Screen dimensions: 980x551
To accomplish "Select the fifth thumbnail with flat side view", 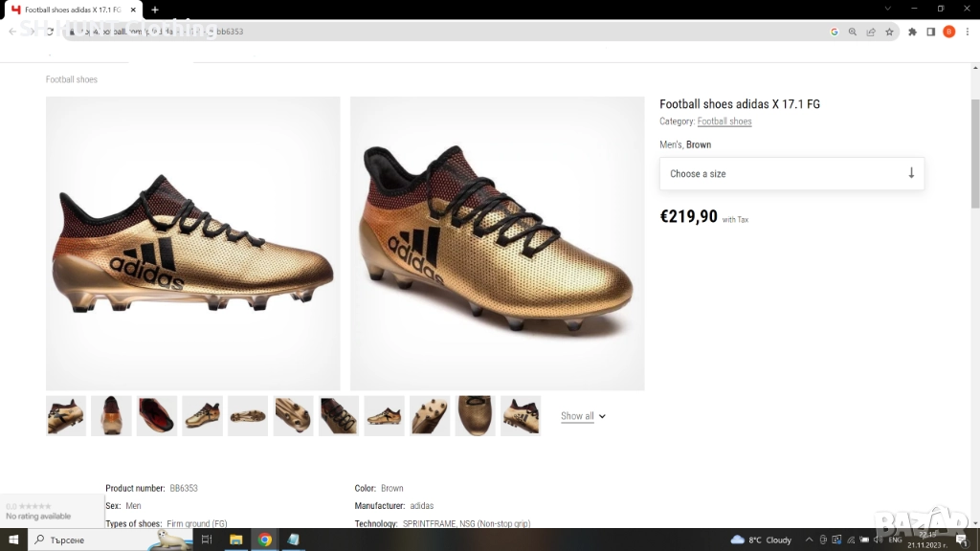I will pos(248,415).
